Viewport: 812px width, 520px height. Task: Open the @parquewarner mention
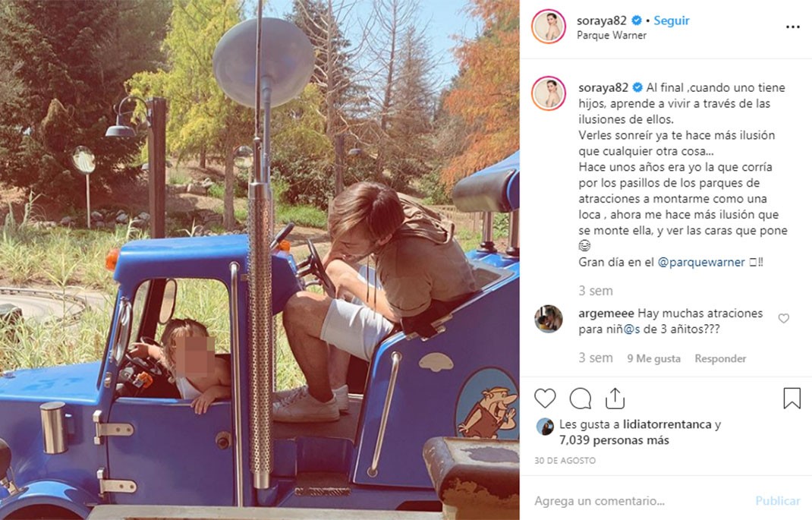[x=701, y=262]
